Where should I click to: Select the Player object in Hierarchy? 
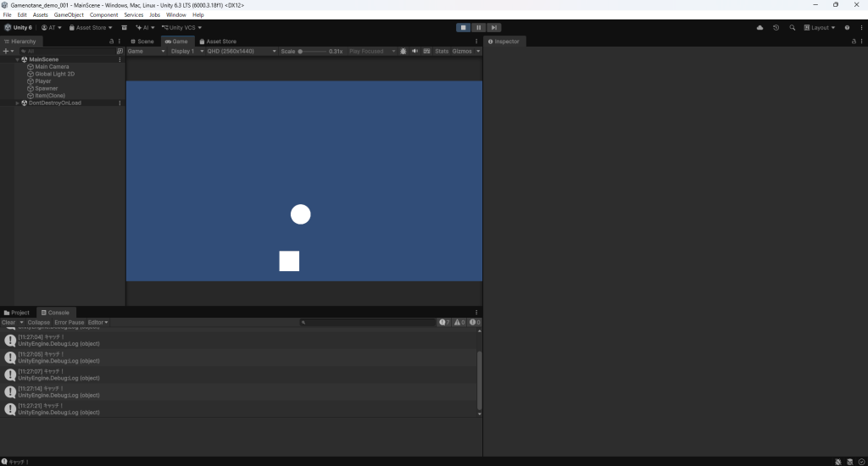pos(42,80)
